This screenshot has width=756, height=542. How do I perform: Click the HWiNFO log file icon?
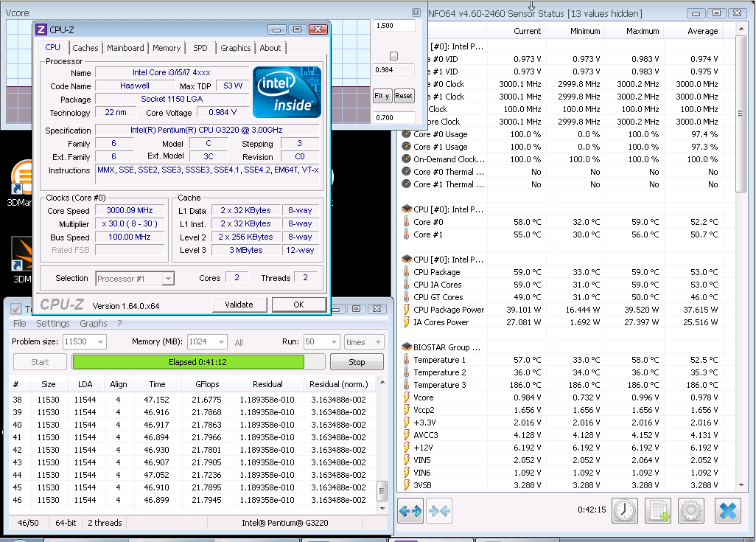(x=658, y=510)
